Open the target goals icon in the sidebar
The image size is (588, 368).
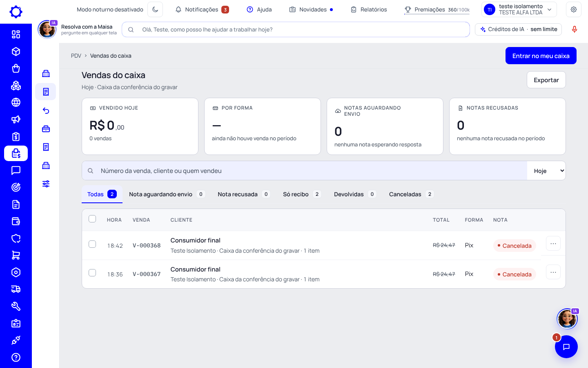(x=16, y=187)
